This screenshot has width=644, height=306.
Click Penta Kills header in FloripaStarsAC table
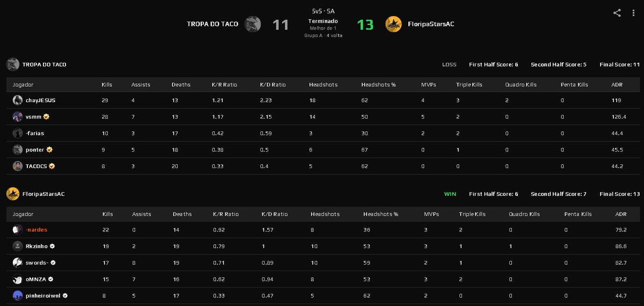578,214
